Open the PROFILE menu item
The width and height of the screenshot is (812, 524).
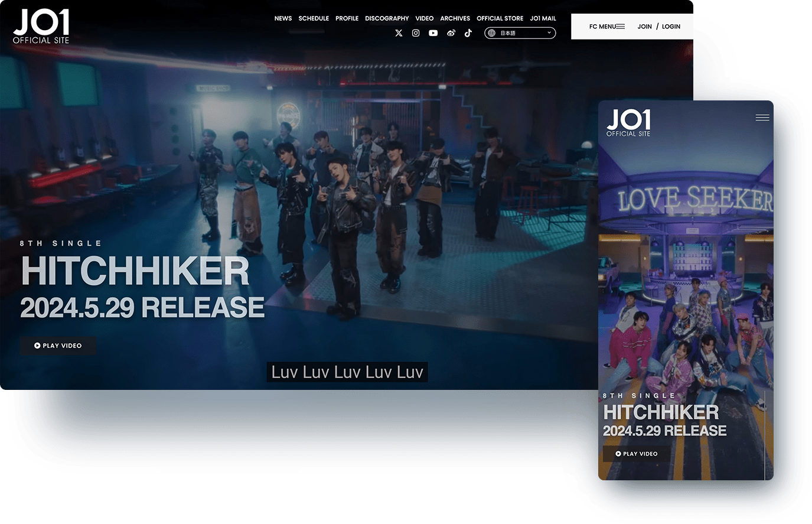point(347,18)
